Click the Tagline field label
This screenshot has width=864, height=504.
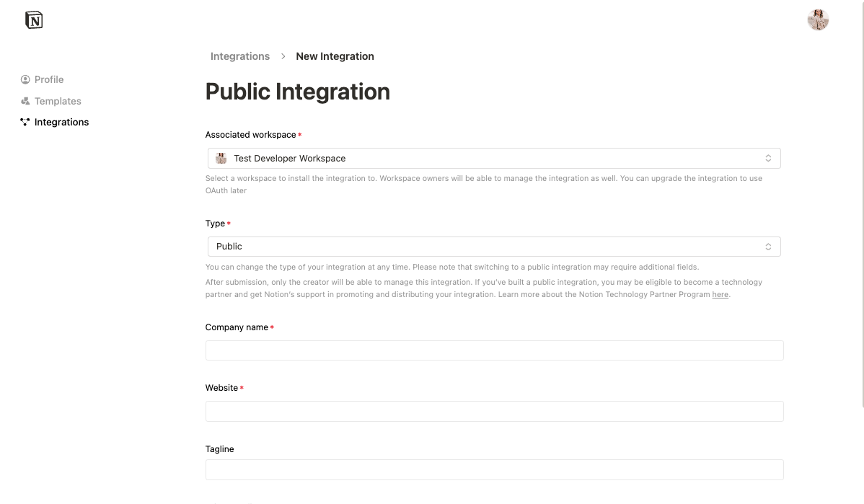tap(220, 449)
